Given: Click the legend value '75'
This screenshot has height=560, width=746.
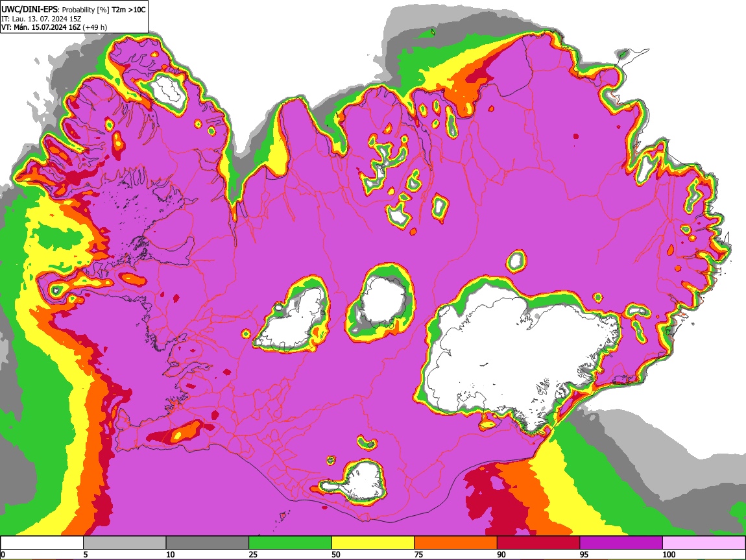Looking at the screenshot, I should pos(418,554).
